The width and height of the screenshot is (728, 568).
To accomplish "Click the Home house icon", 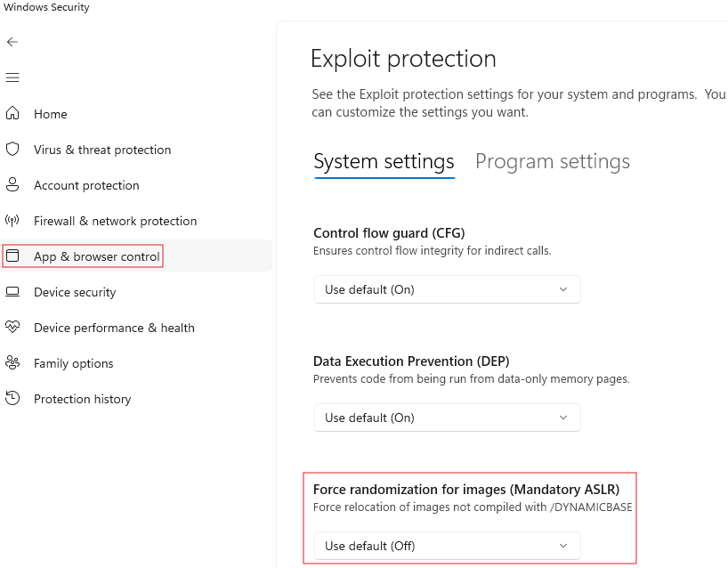I will pos(12,114).
